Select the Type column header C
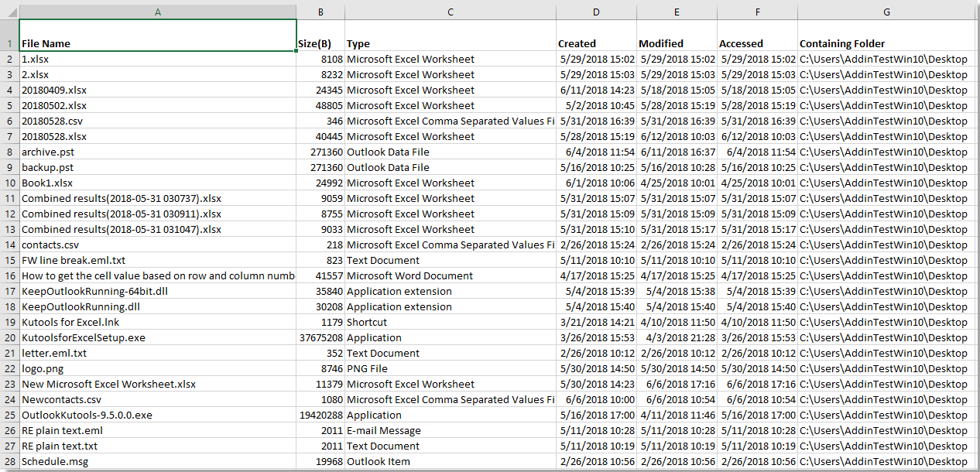980x472 pixels. click(450, 12)
